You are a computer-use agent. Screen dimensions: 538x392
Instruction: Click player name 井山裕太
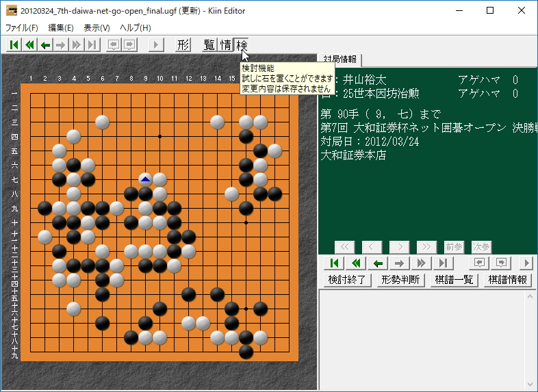(x=364, y=80)
